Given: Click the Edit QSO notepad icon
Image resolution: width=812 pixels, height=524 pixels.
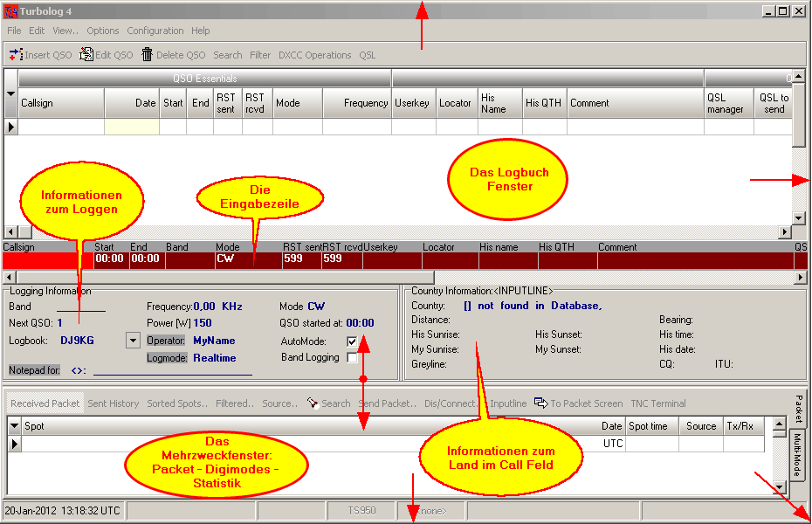Looking at the screenshot, I should point(86,54).
